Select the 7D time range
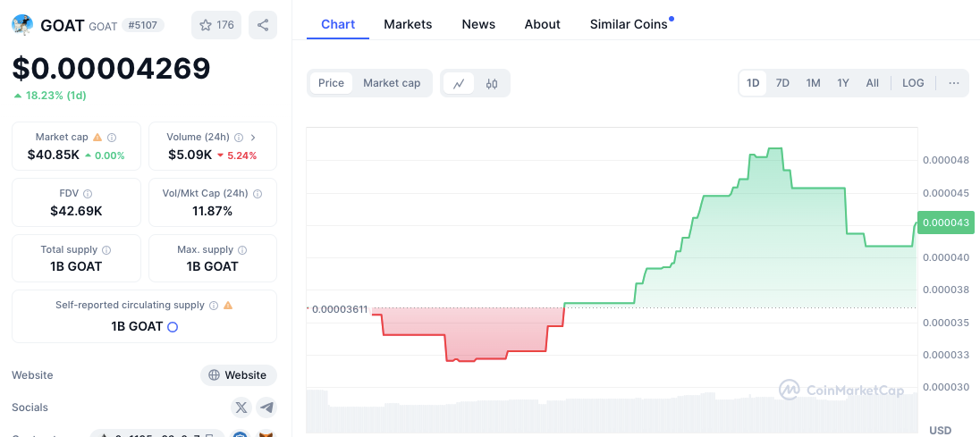The width and height of the screenshot is (980, 437). (782, 83)
